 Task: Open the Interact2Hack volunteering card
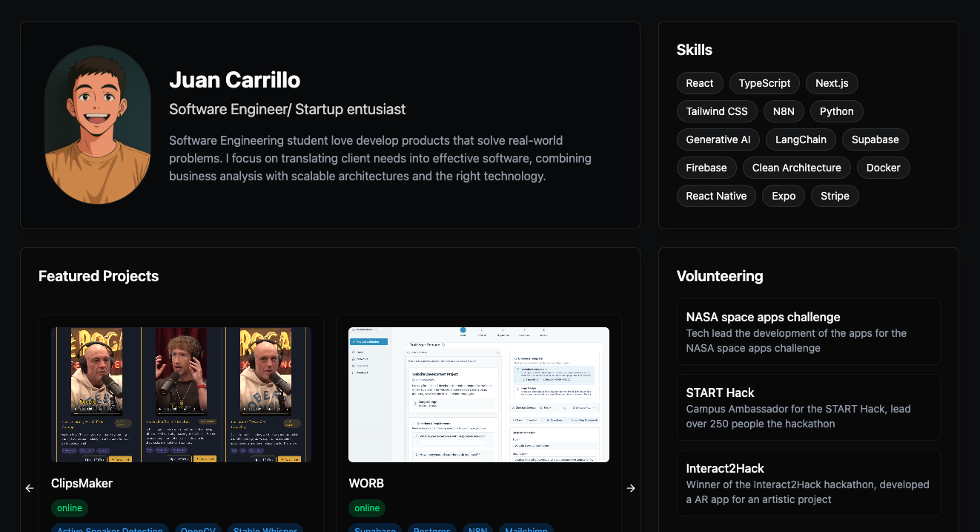pyautogui.click(x=808, y=483)
